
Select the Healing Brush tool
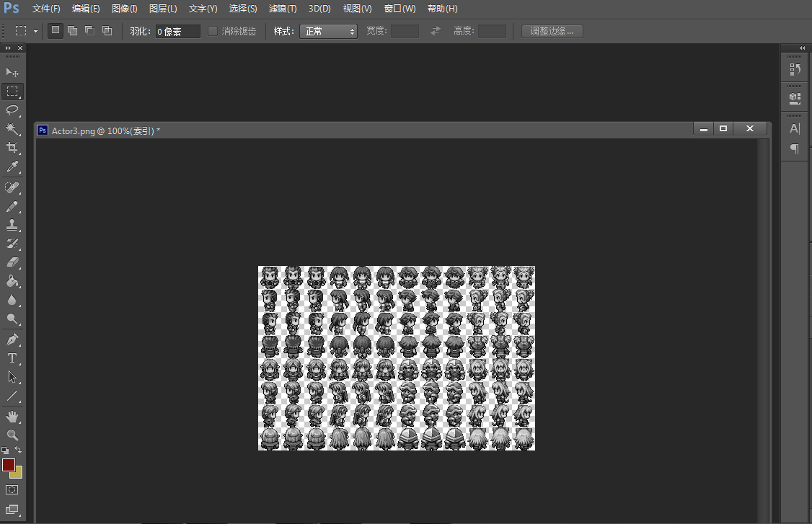12,187
